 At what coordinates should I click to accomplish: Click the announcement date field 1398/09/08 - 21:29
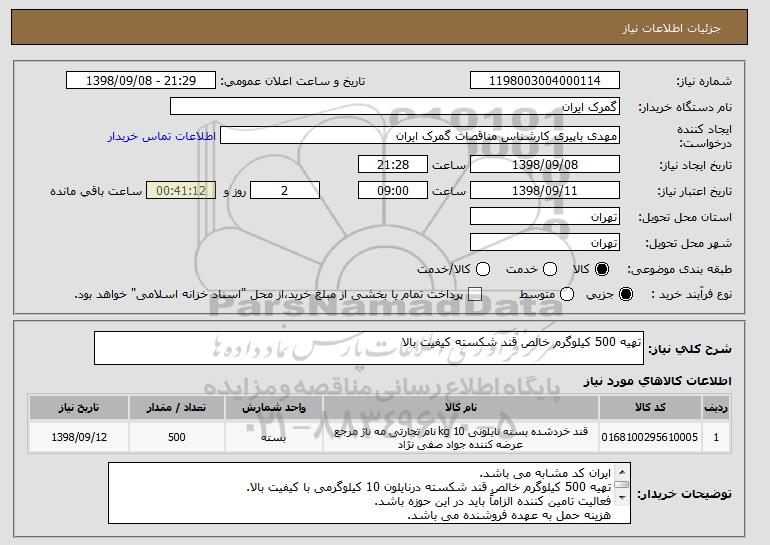click(x=141, y=81)
